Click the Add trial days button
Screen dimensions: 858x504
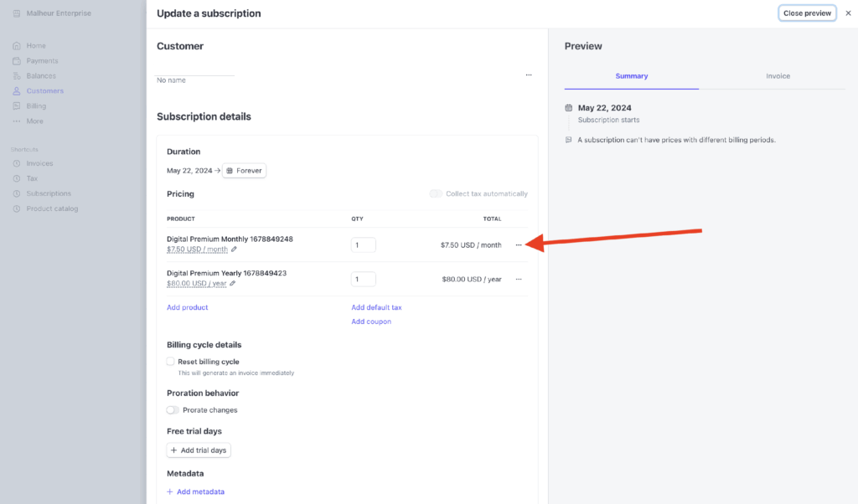click(x=199, y=450)
